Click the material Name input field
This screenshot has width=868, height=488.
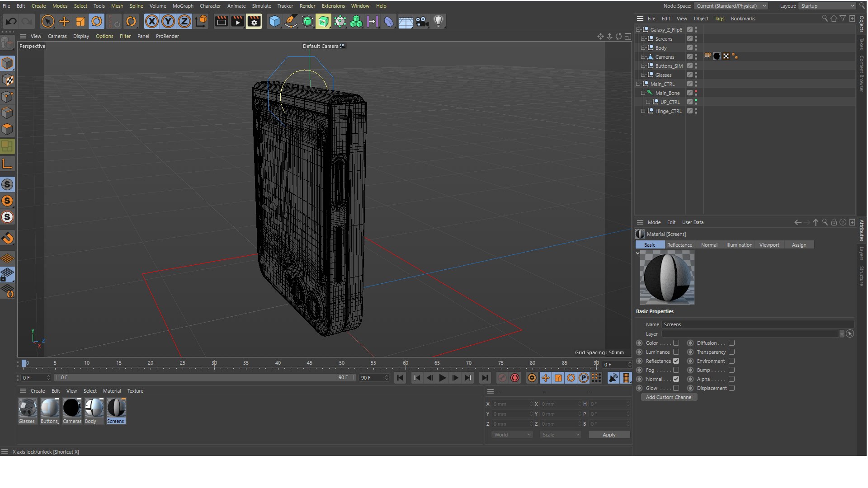click(758, 324)
